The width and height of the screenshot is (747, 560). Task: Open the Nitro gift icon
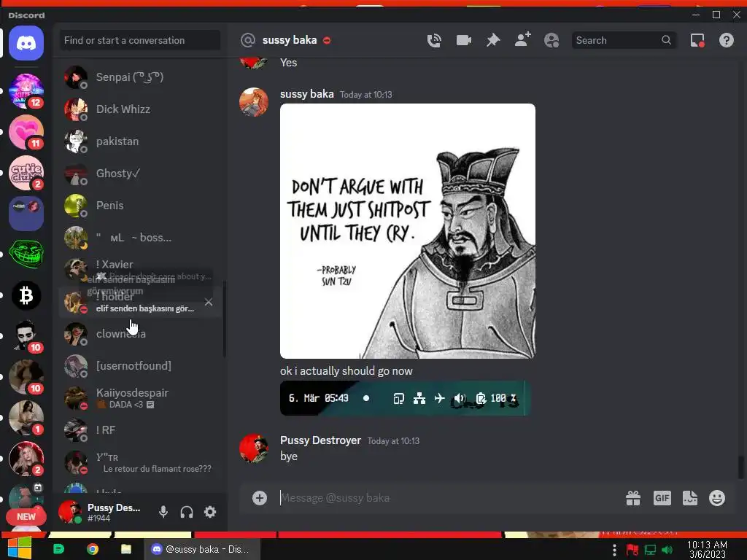tap(633, 498)
